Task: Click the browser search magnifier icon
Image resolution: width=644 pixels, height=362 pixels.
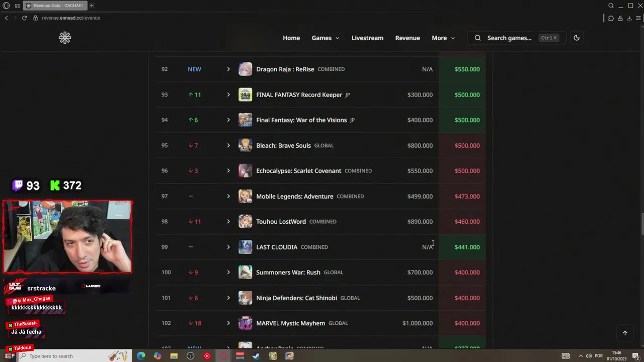Action: click(611, 6)
